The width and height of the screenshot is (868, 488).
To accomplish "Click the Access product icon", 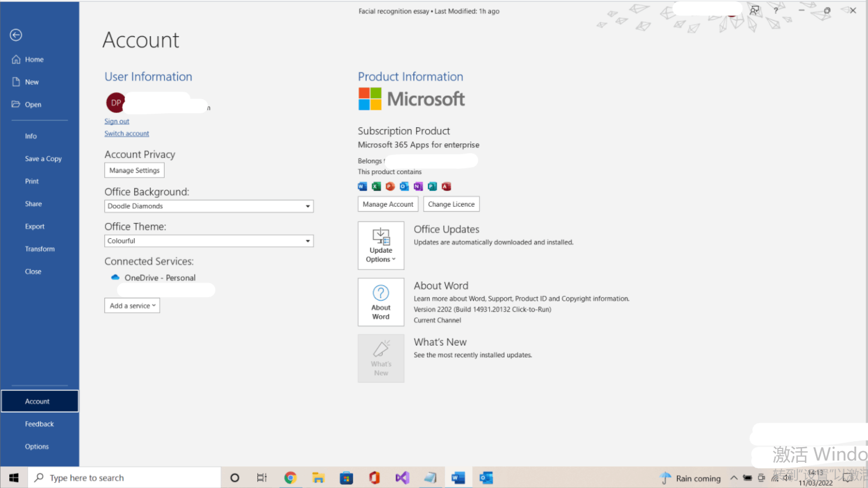I will pos(446,187).
